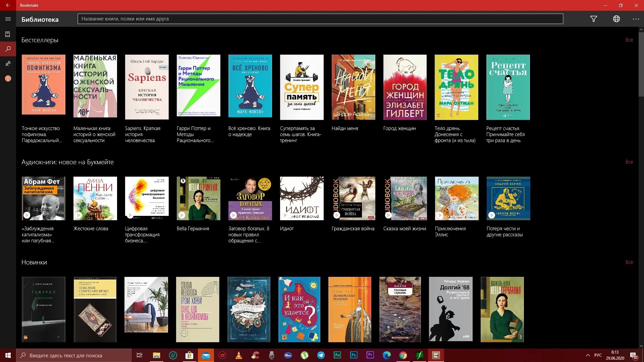Open Всё хреново book cover
This screenshot has height=362, width=644.
[x=250, y=86]
